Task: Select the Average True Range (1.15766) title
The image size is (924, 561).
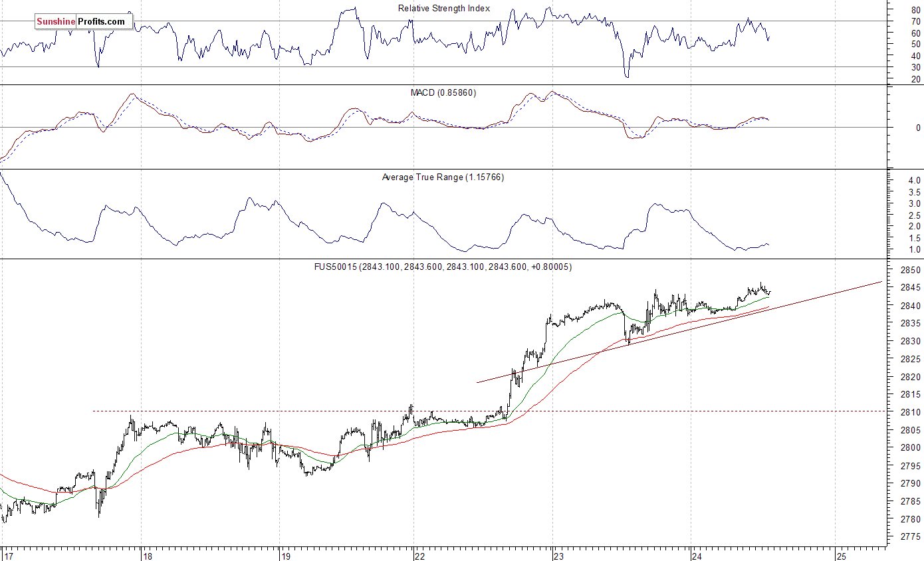Action: pyautogui.click(x=443, y=177)
